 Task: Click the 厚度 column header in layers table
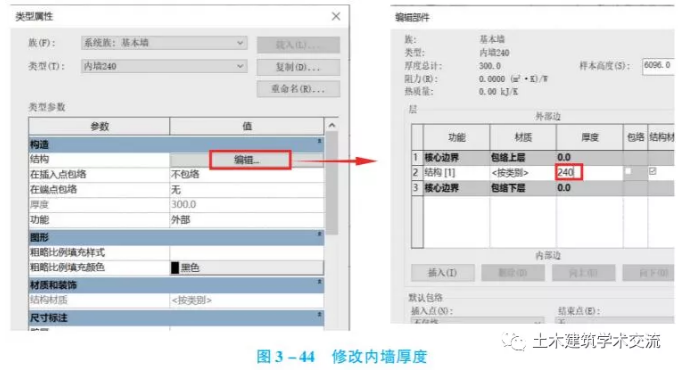pyautogui.click(x=589, y=138)
